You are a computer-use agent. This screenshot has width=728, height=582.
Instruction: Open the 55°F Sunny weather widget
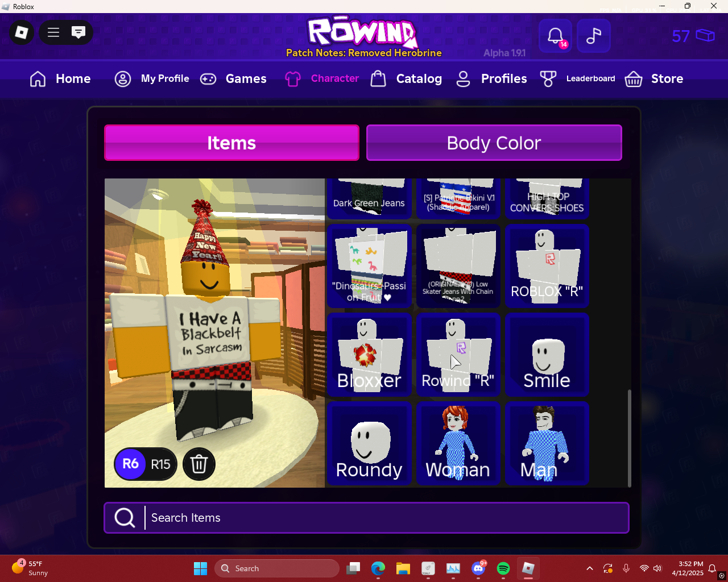coord(30,568)
